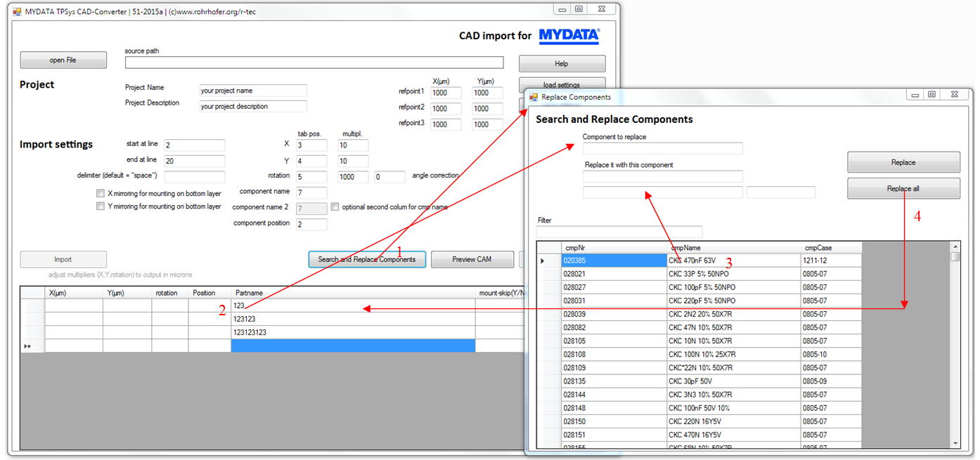Select cmpCase 0805-10 cell
Viewport: 980px width, 460px height.
[832, 354]
